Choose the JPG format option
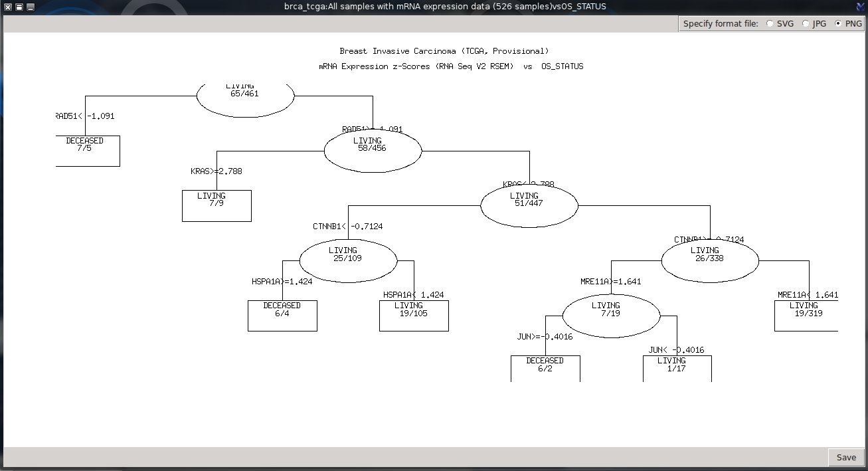The image size is (868, 471). point(806,23)
